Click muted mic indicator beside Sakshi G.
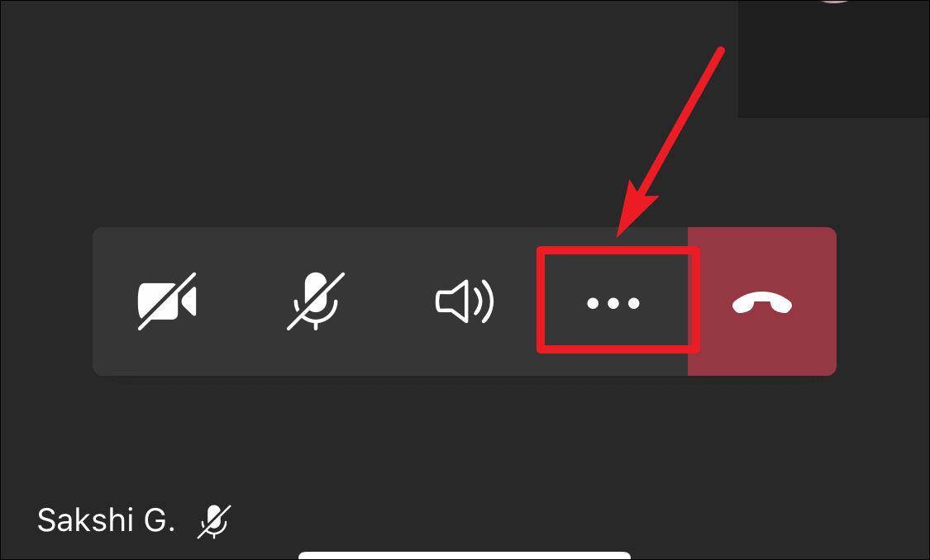Screen dimensions: 930x560 pyautogui.click(x=213, y=521)
